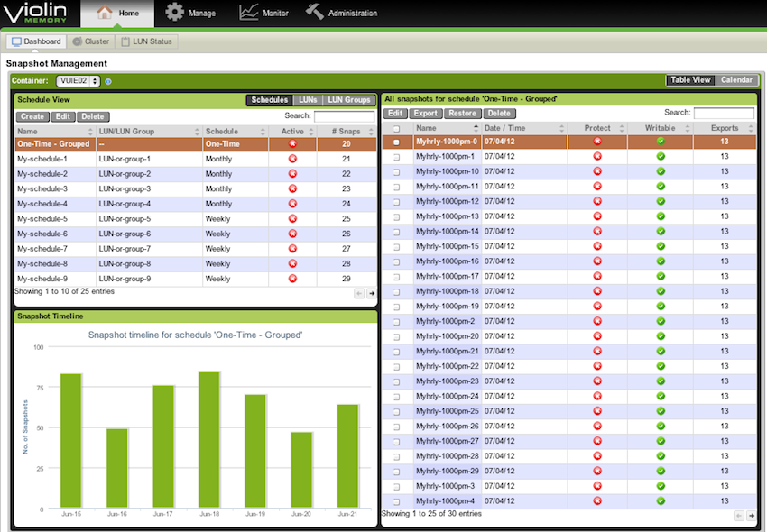Click the Monitor chart icon

[248, 13]
